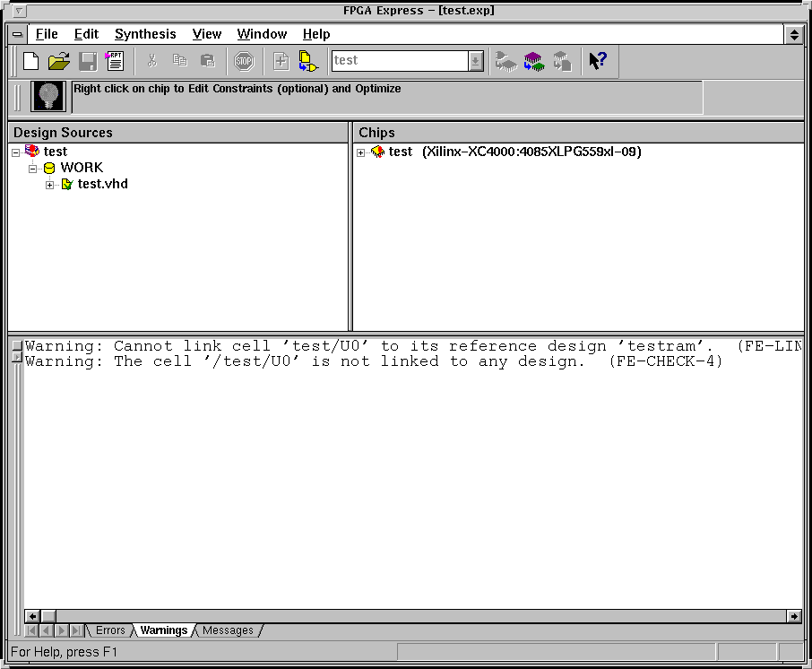The height and width of the screenshot is (669, 812).
Task: Click the first-tab navigation arrow
Action: click(x=31, y=630)
